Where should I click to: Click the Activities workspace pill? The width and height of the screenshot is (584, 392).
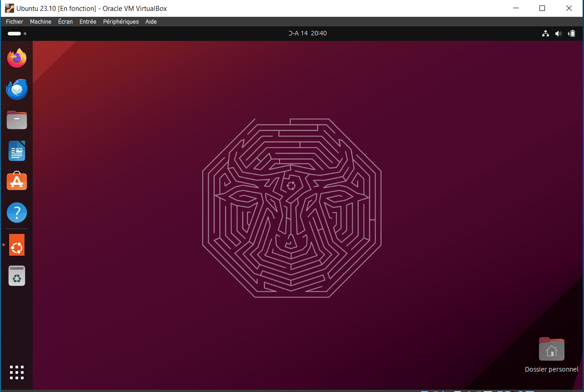(14, 33)
